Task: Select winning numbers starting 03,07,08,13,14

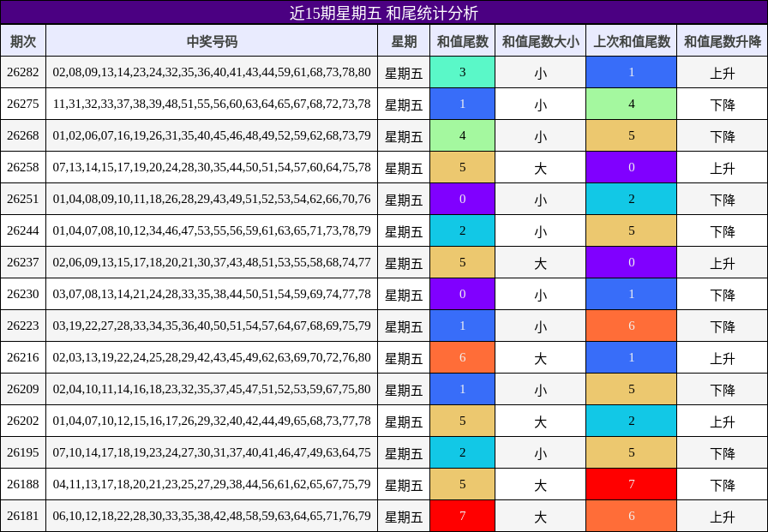Action: click(x=212, y=294)
